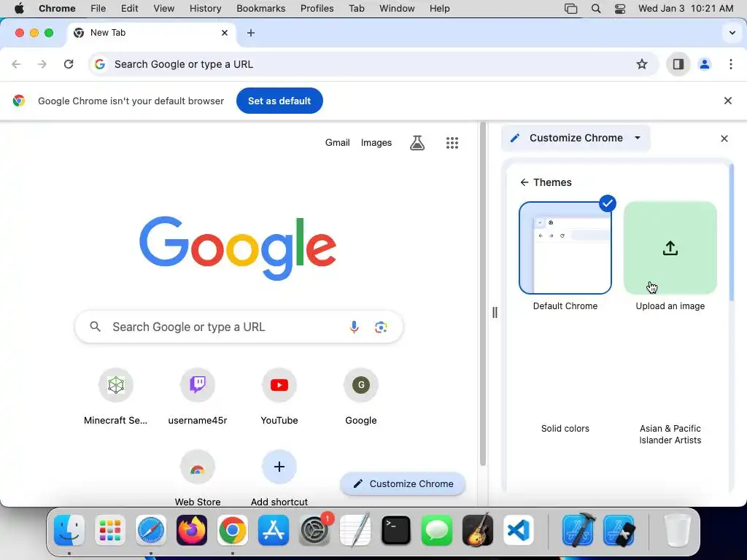Screen dimensions: 747x560
Task: Open the Minecraft Se... shortcut
Action: click(x=116, y=397)
